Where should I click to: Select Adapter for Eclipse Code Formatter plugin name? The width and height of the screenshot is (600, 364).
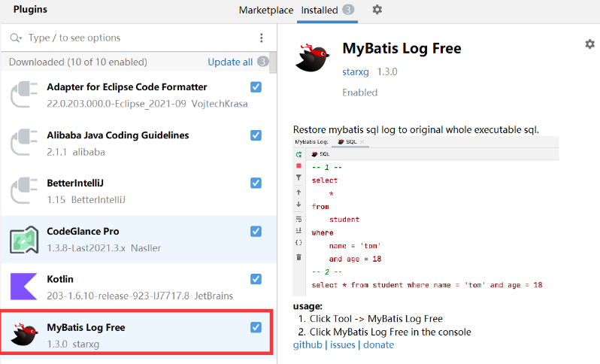126,87
